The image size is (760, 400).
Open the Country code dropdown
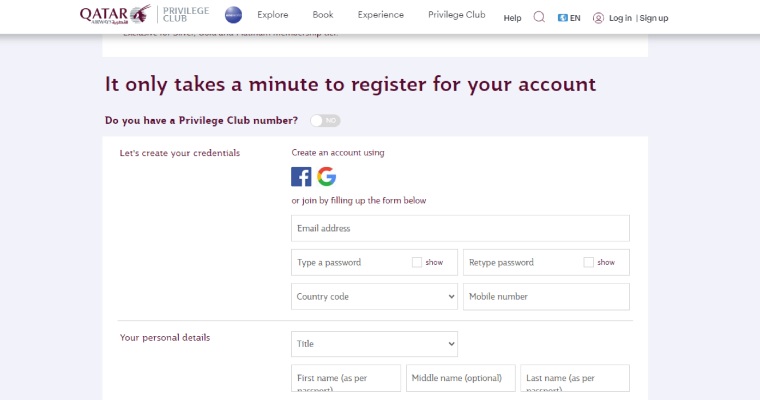coord(374,297)
